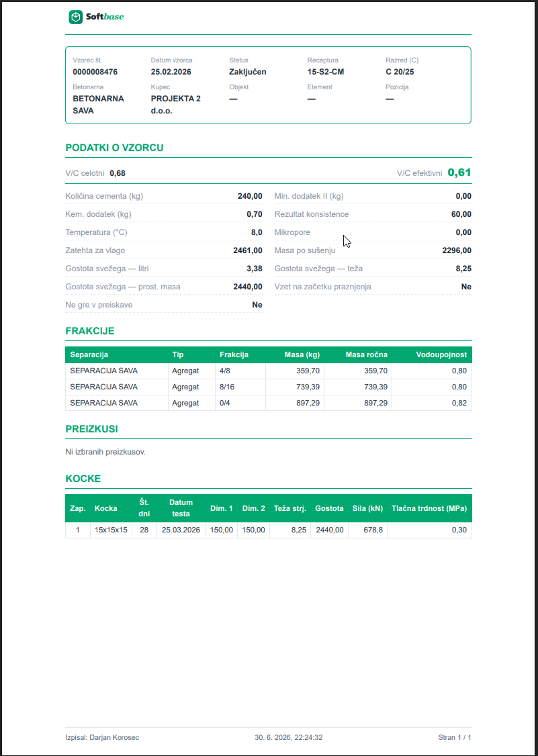The height and width of the screenshot is (756, 538).
Task: Click the 897,29 Masa ročna cell
Action: tap(358, 403)
